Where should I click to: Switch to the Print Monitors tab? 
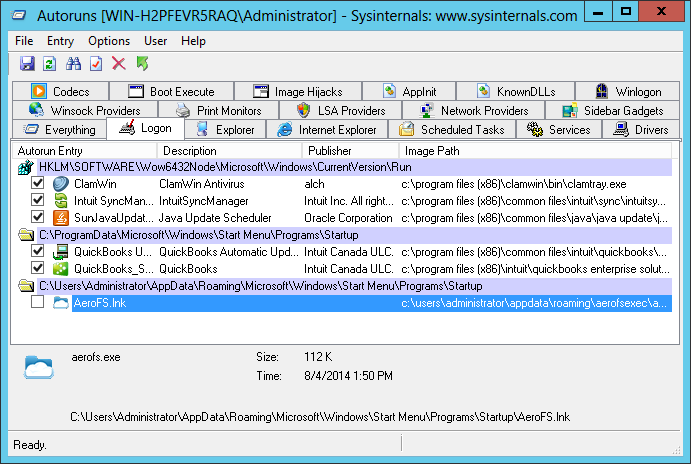219,111
